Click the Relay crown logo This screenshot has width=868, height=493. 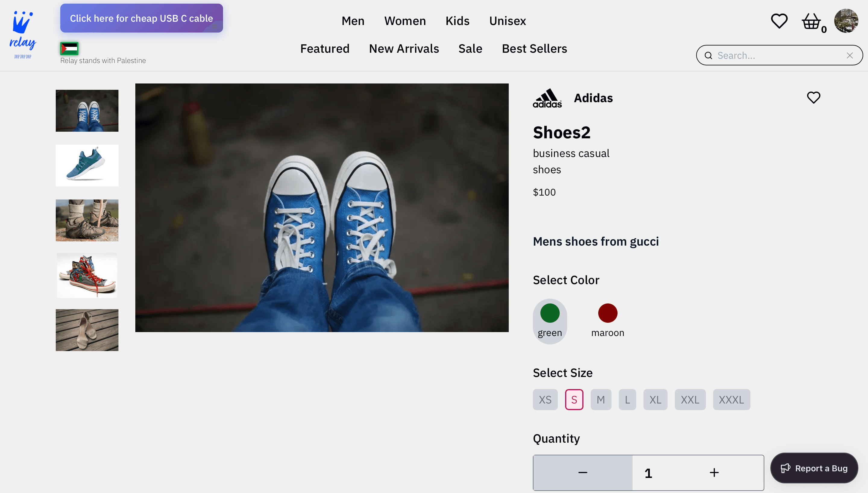pos(23,34)
